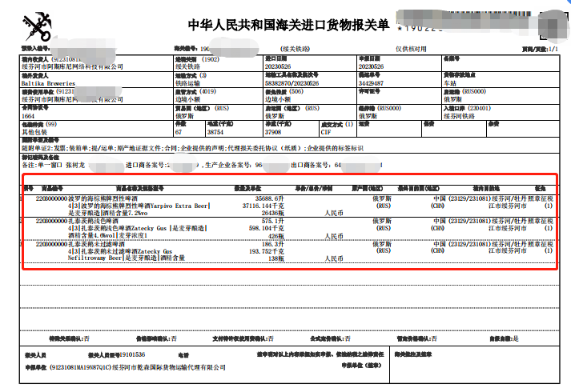Click the packaging type 其他包装
The width and height of the screenshot is (571, 392).
click(34, 132)
